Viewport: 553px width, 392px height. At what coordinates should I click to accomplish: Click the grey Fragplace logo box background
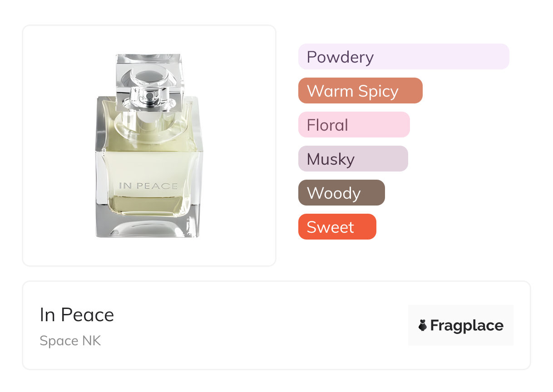[x=460, y=313]
